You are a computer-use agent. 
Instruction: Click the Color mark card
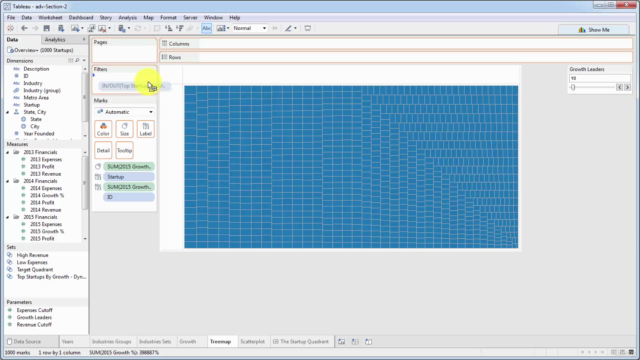[x=103, y=129]
